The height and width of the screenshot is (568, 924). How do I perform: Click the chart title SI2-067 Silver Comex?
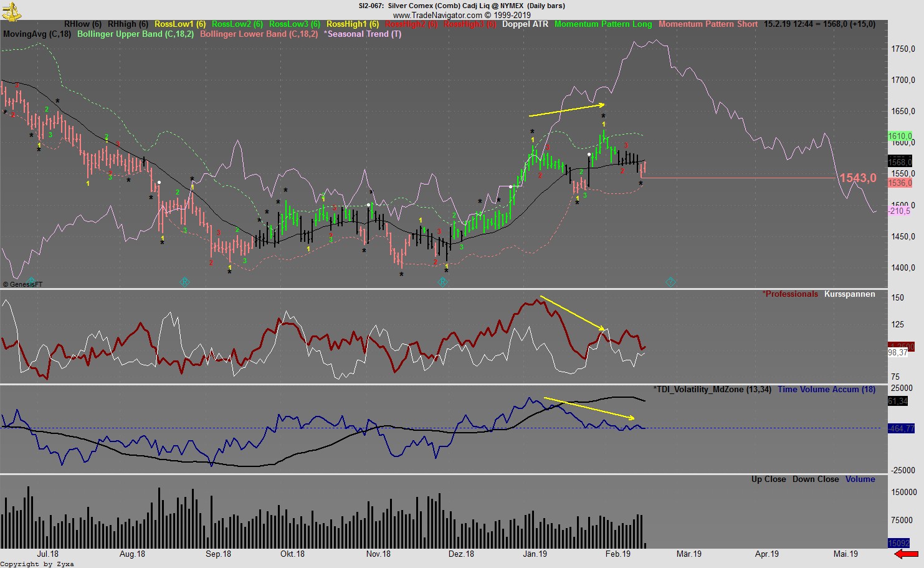tap(462, 6)
